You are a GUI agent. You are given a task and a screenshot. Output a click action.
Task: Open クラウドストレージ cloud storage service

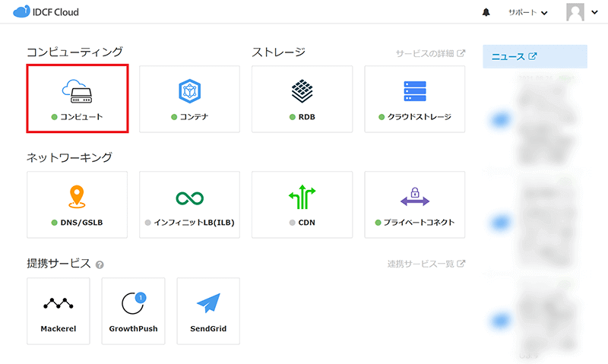[x=414, y=99]
